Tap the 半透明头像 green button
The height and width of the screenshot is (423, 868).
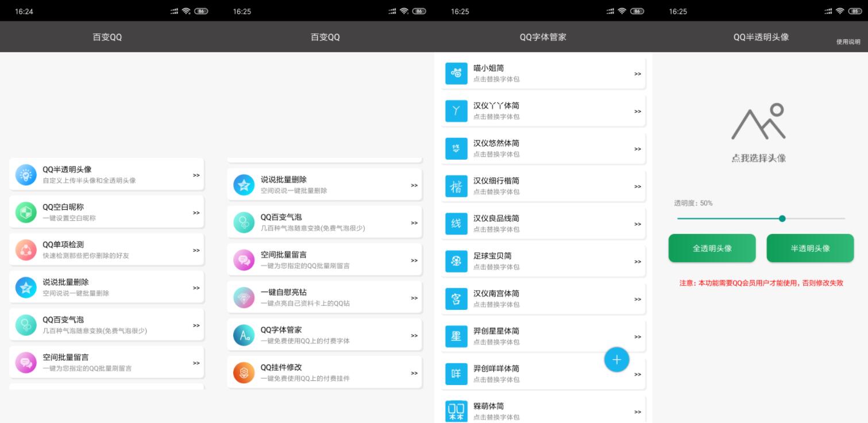coord(810,248)
